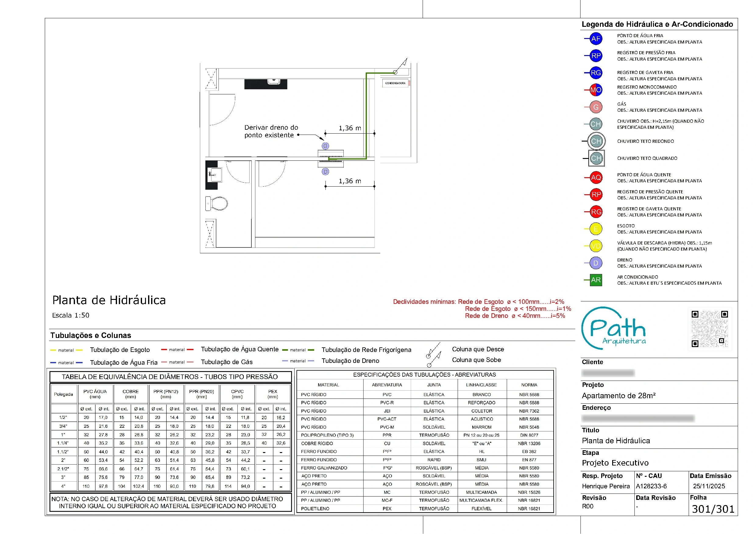Select the blue RG cold gate valve symbol
The image size is (756, 534).
(x=595, y=73)
